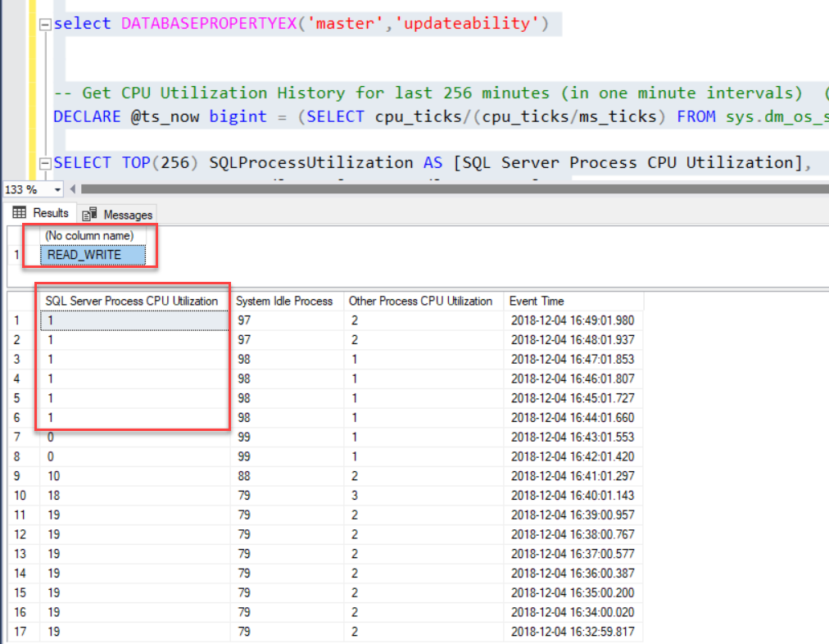Select Other Process CPU Utilization column header
The image size is (829, 644).
tap(420, 301)
